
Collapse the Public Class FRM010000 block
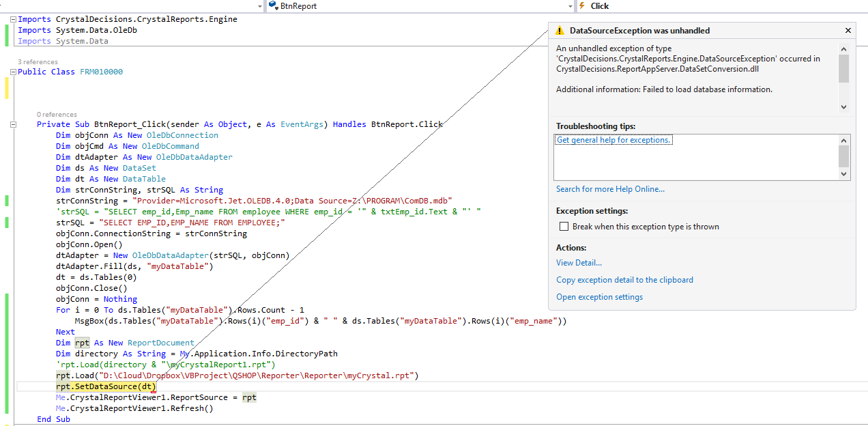[x=13, y=72]
